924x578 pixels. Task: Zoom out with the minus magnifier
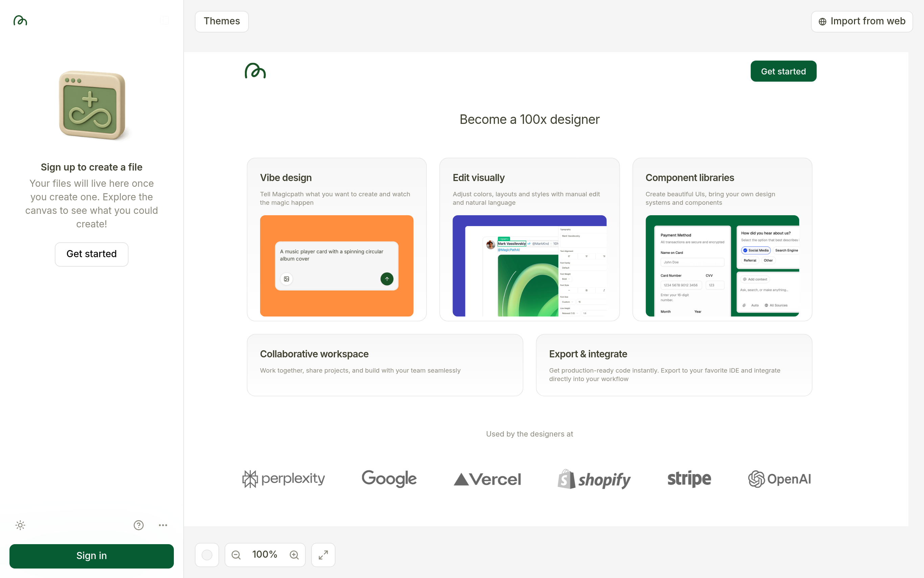pyautogui.click(x=236, y=555)
